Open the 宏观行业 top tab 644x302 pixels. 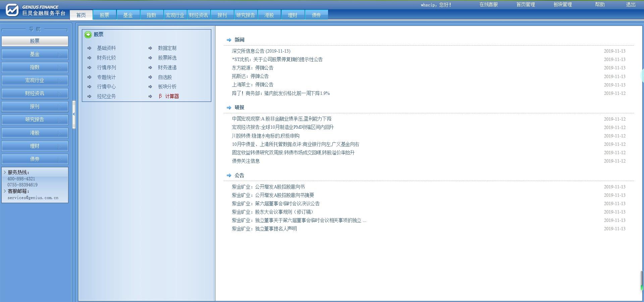click(175, 15)
